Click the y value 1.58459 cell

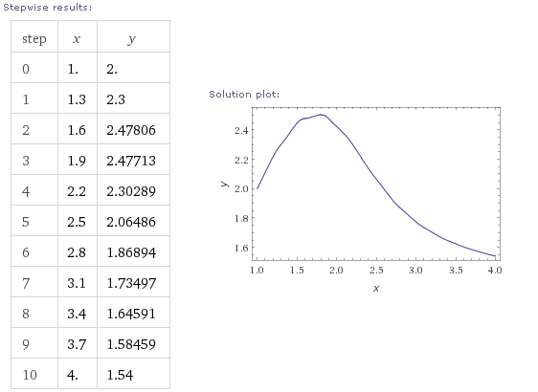click(x=133, y=344)
